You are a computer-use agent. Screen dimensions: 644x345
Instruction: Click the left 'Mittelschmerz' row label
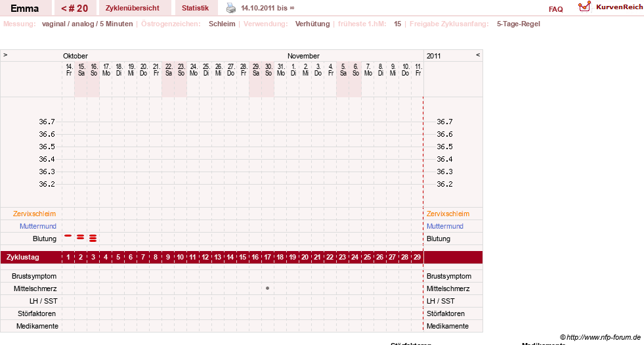[35, 288]
